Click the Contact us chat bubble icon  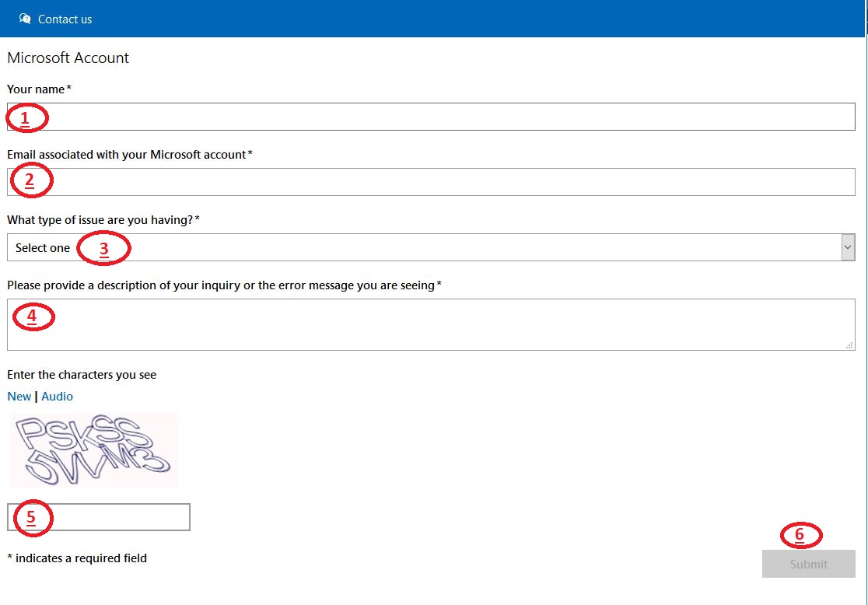tap(25, 19)
